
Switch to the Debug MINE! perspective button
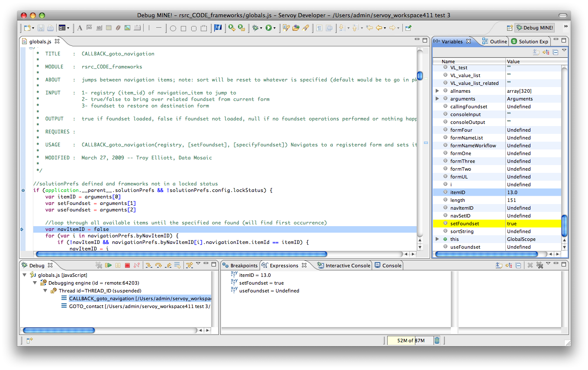[x=534, y=28]
